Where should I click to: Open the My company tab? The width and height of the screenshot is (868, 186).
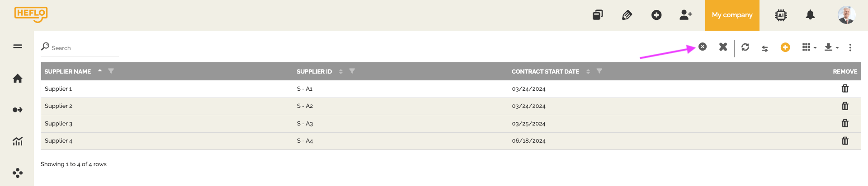(x=732, y=15)
